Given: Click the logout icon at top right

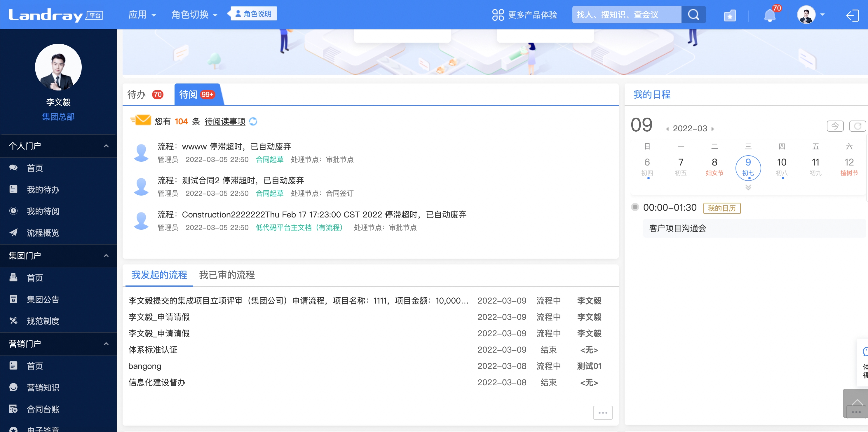Looking at the screenshot, I should click(x=852, y=15).
